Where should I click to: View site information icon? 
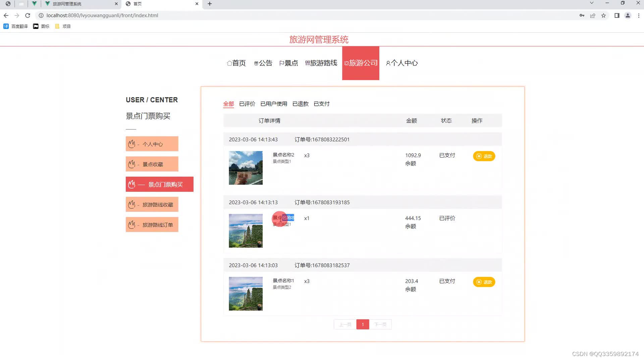41,15
